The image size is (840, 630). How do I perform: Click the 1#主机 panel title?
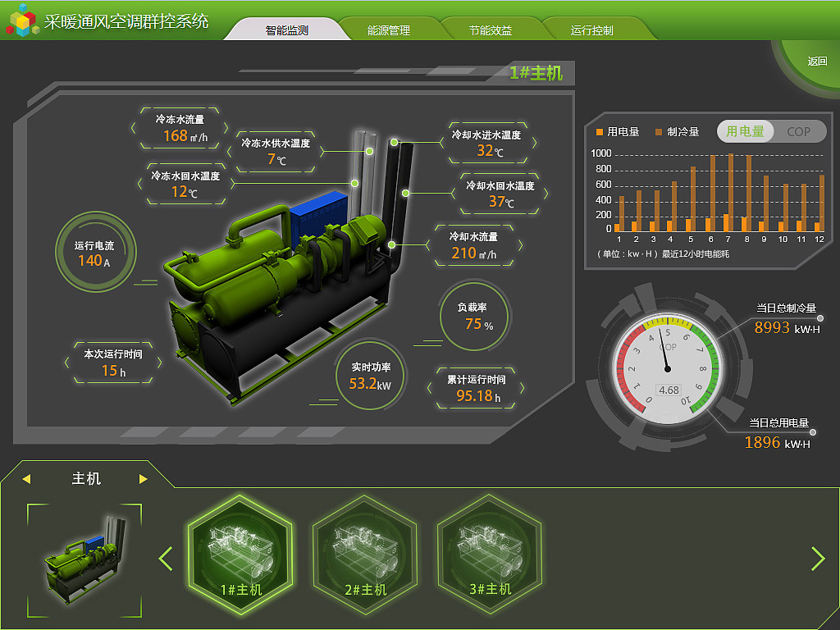pos(535,73)
